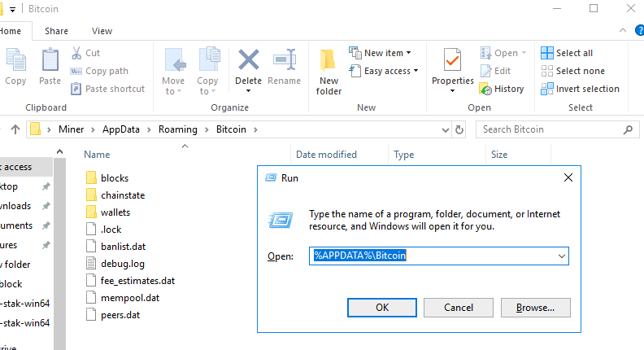Expand the address bar history dropdown
Image resolution: width=644 pixels, height=350 pixels.
pos(446,130)
